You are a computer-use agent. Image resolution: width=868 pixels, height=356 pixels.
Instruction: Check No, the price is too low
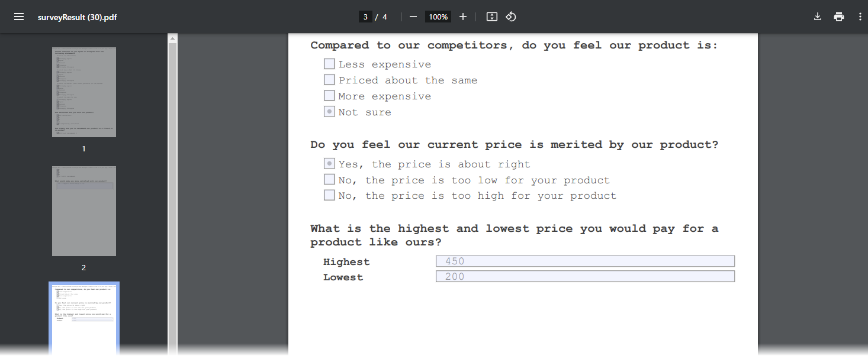[x=329, y=179]
